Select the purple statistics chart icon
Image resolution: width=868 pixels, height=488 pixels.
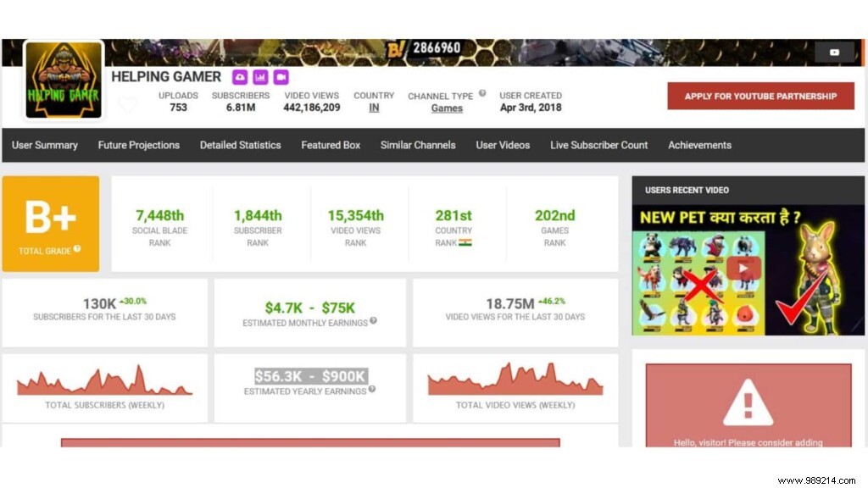coord(260,76)
